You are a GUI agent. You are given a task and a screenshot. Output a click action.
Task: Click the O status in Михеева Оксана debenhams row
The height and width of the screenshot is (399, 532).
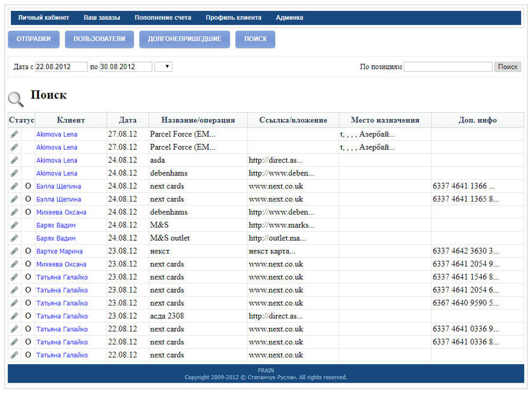tap(28, 212)
